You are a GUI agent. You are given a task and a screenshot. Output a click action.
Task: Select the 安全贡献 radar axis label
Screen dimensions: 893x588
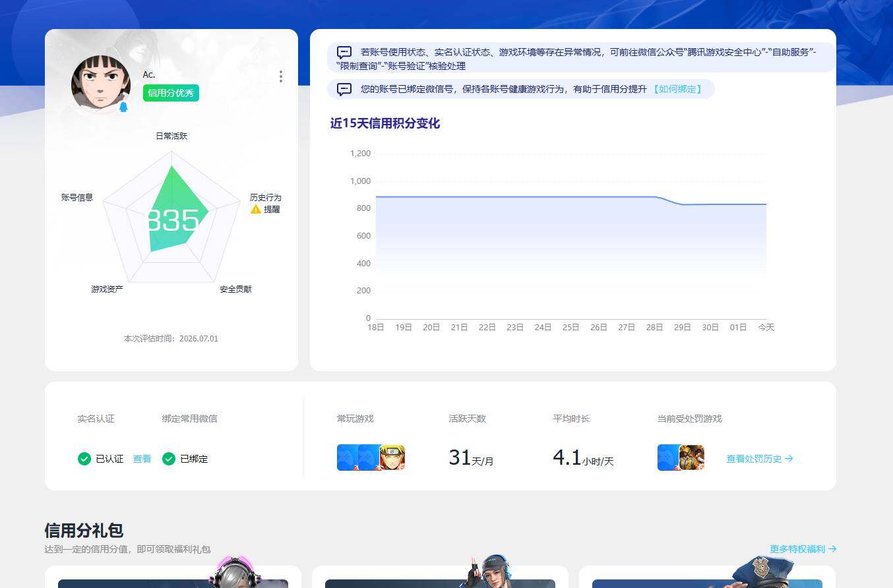pyautogui.click(x=235, y=289)
